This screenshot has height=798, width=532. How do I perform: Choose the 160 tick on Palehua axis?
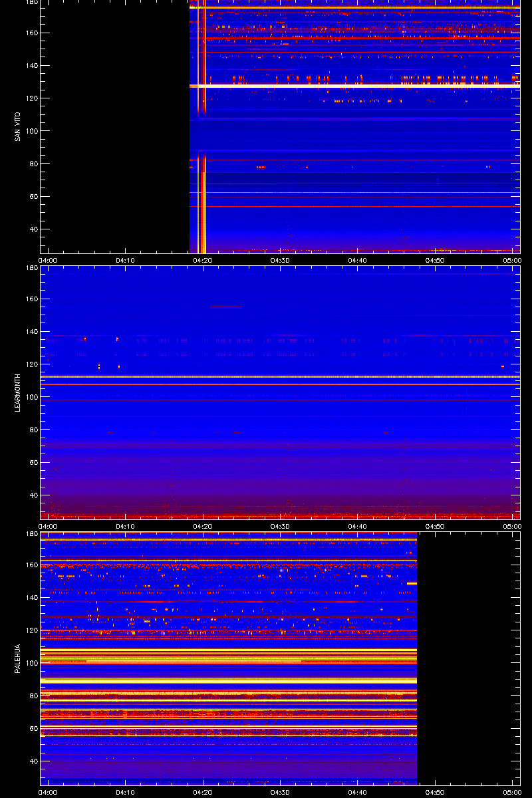31,565
